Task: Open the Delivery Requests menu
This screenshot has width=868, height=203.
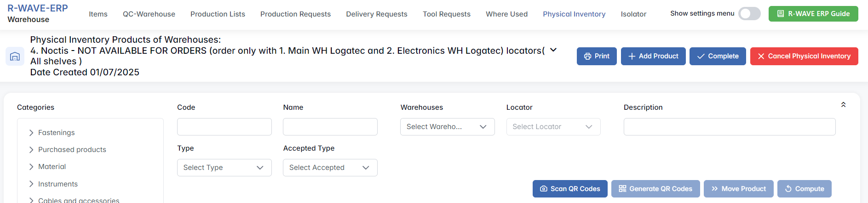Action: coord(376,14)
